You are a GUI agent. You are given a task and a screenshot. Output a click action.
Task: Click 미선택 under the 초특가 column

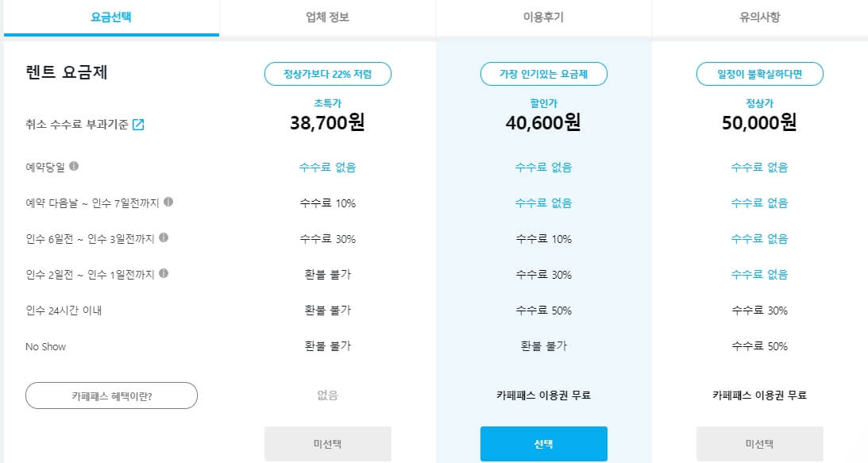[326, 443]
